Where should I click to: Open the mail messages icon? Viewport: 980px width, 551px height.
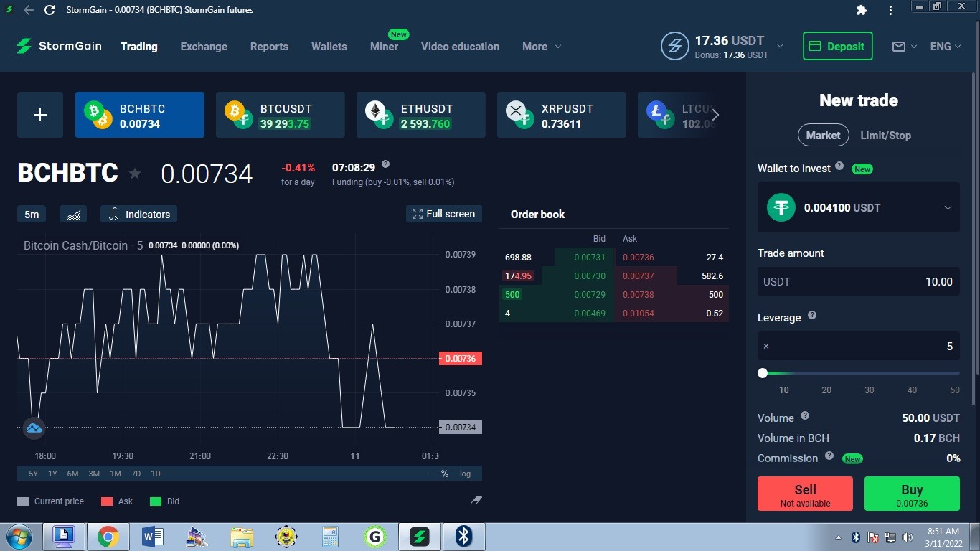pos(899,46)
